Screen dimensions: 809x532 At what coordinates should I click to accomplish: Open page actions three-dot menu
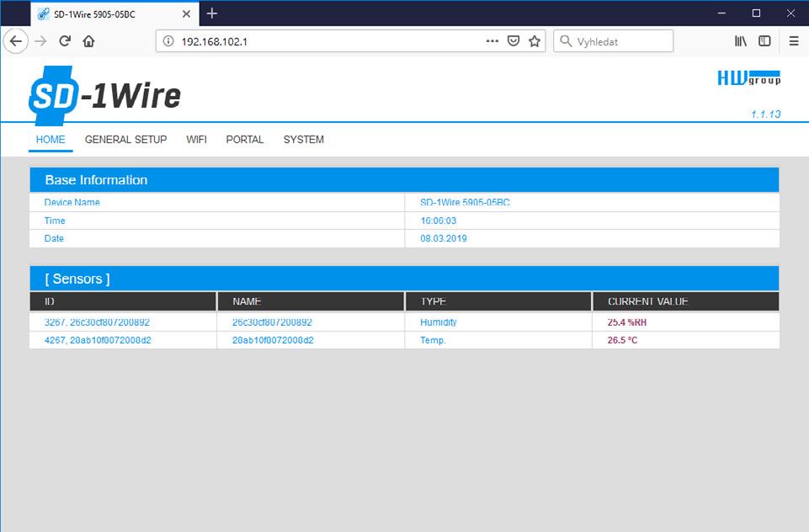click(x=492, y=41)
